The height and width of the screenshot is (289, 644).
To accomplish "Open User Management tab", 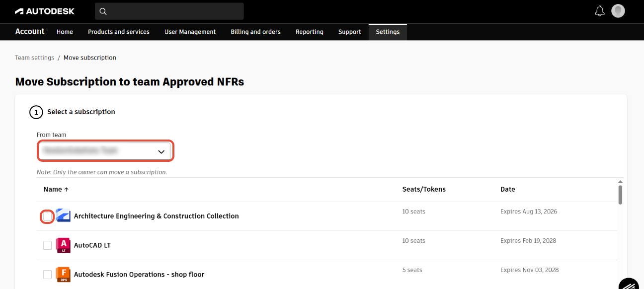I will 190,32.
